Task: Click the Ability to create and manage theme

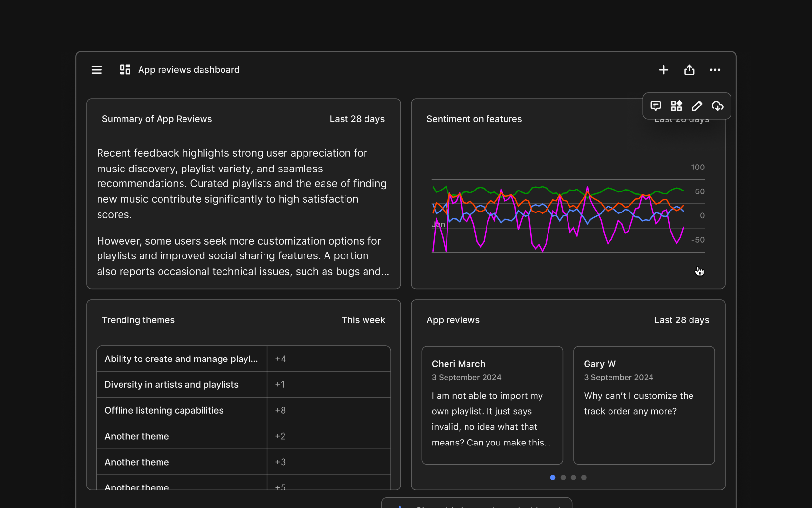Action: (x=181, y=359)
